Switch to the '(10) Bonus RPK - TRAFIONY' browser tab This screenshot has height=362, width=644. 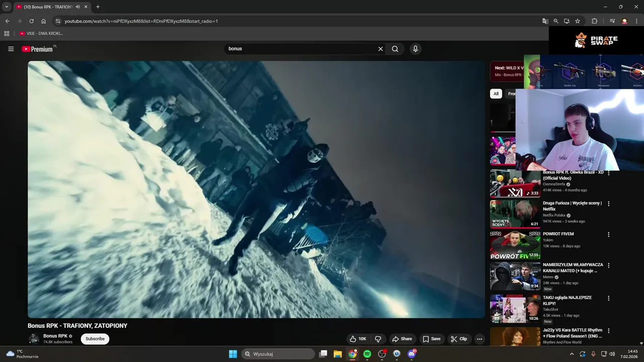(x=48, y=7)
